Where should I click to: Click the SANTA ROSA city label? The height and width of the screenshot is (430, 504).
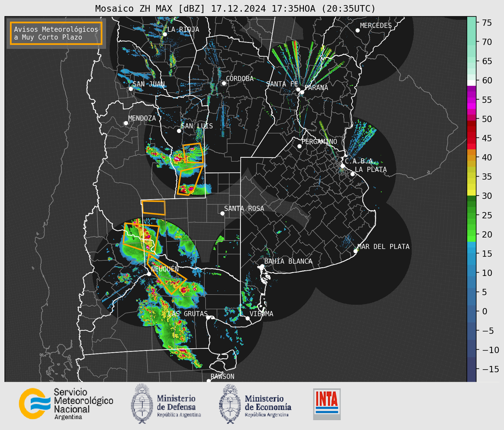[x=244, y=208]
